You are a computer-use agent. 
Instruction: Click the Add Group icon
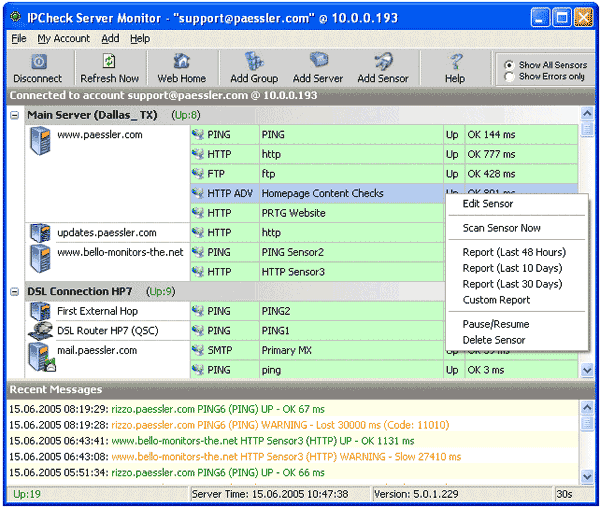coord(254,61)
